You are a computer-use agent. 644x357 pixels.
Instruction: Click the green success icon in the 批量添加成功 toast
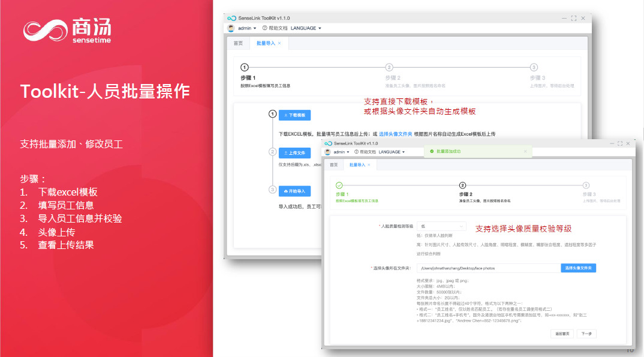click(432, 152)
